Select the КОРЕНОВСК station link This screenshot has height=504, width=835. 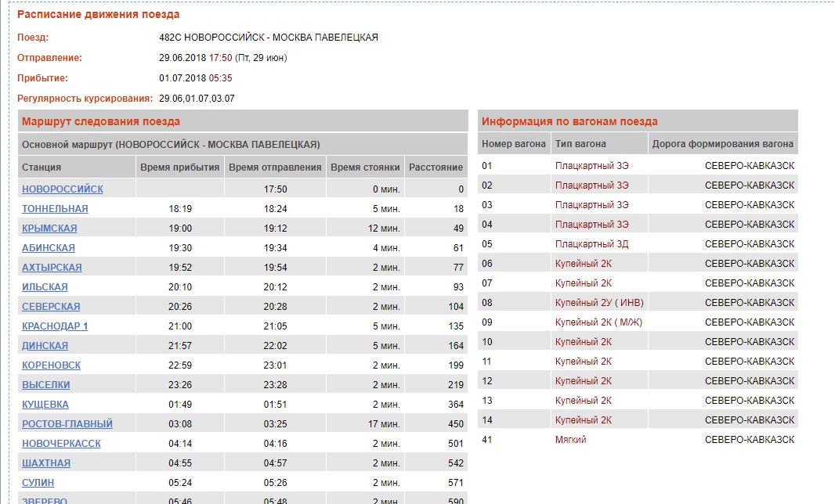point(51,365)
